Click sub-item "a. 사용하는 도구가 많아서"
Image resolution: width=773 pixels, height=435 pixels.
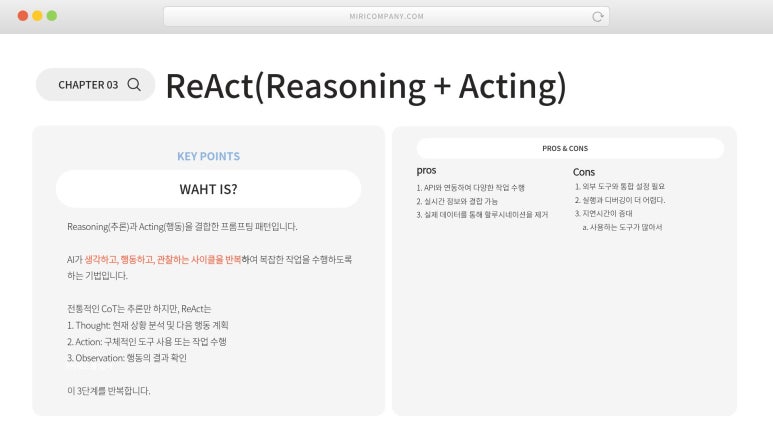(x=622, y=227)
